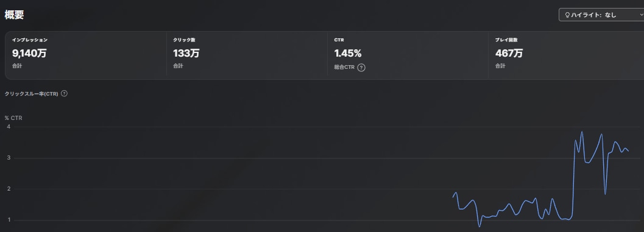Click the 9,140万 impressions value
This screenshot has height=232, width=644.
click(x=29, y=53)
